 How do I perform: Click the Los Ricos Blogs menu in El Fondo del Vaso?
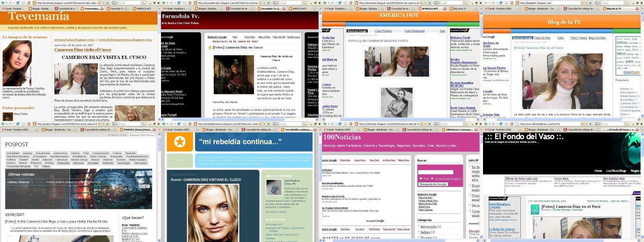click(616, 171)
